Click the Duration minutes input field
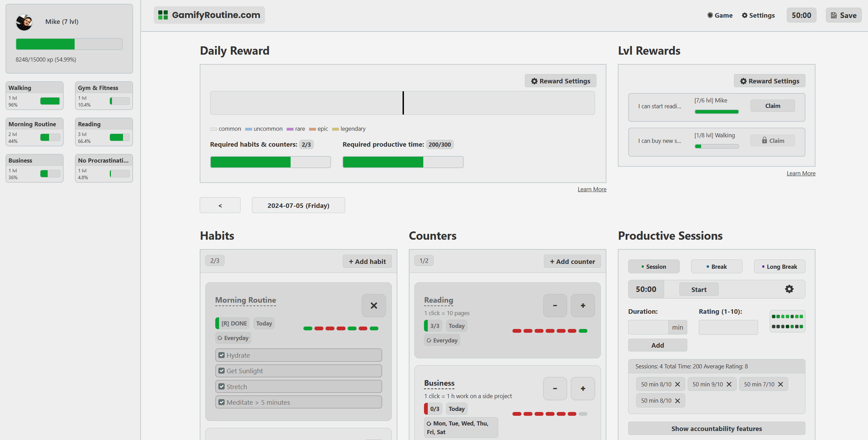Image resolution: width=868 pixels, height=440 pixels. point(648,327)
